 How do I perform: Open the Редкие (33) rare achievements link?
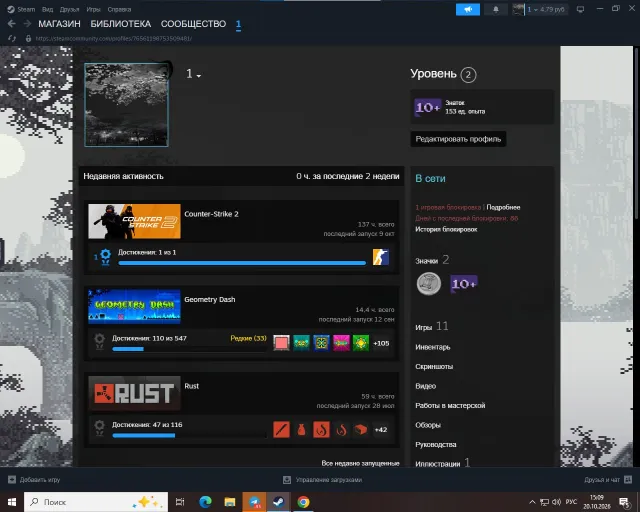click(248, 338)
